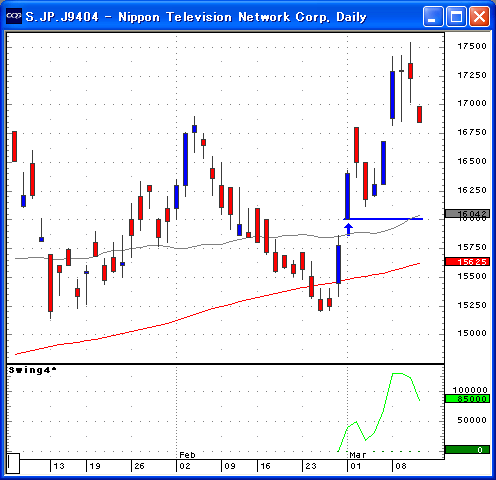Click the 02 date label on time axis
496x480 pixels.
coord(185,466)
